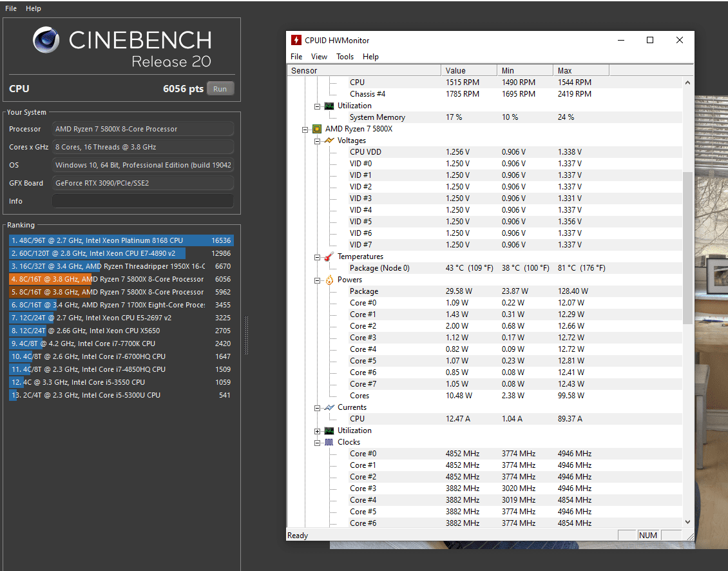
Task: Click the AMD Ryzen 7 5800X chip icon
Action: tap(317, 129)
